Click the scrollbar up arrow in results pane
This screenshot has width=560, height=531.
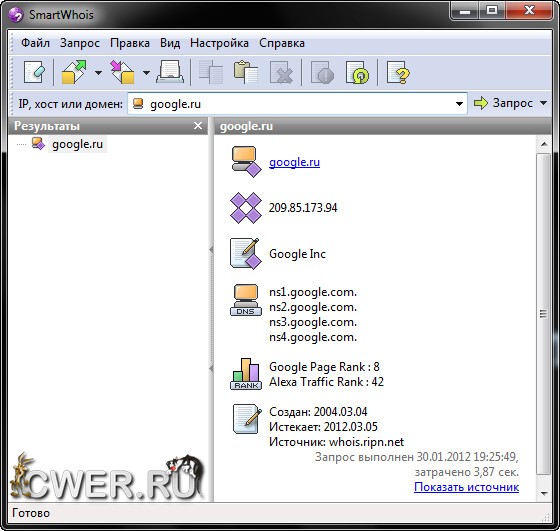544,144
